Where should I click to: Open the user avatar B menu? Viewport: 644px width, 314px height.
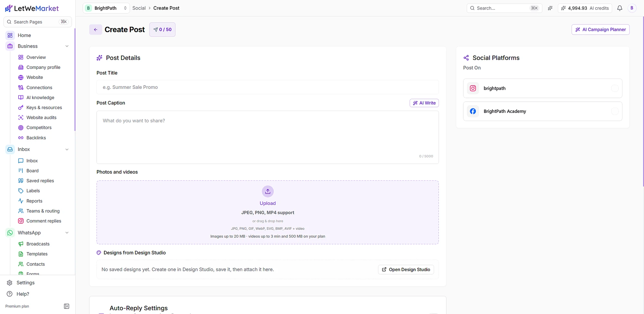pyautogui.click(x=632, y=8)
